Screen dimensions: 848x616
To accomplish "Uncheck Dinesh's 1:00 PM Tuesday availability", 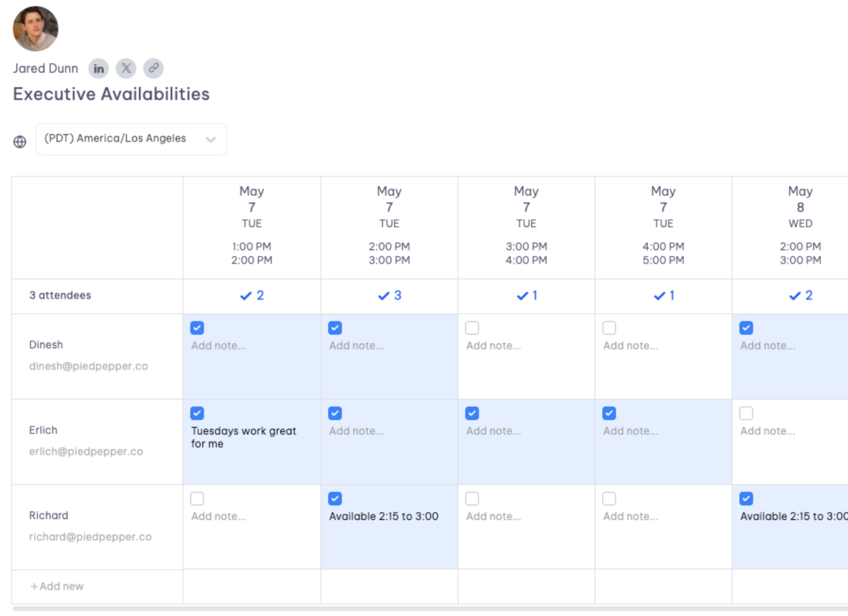I will pos(197,328).
